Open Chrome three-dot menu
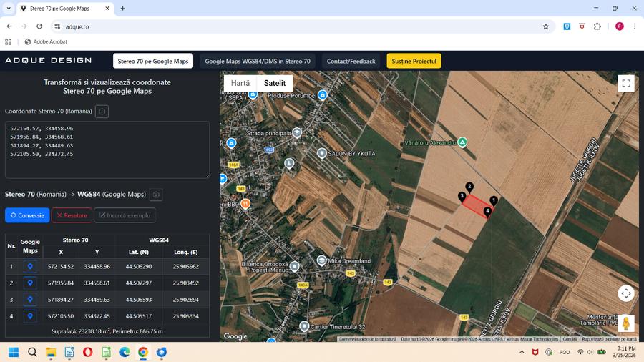Screen dimensions: 644x362 (635, 26)
